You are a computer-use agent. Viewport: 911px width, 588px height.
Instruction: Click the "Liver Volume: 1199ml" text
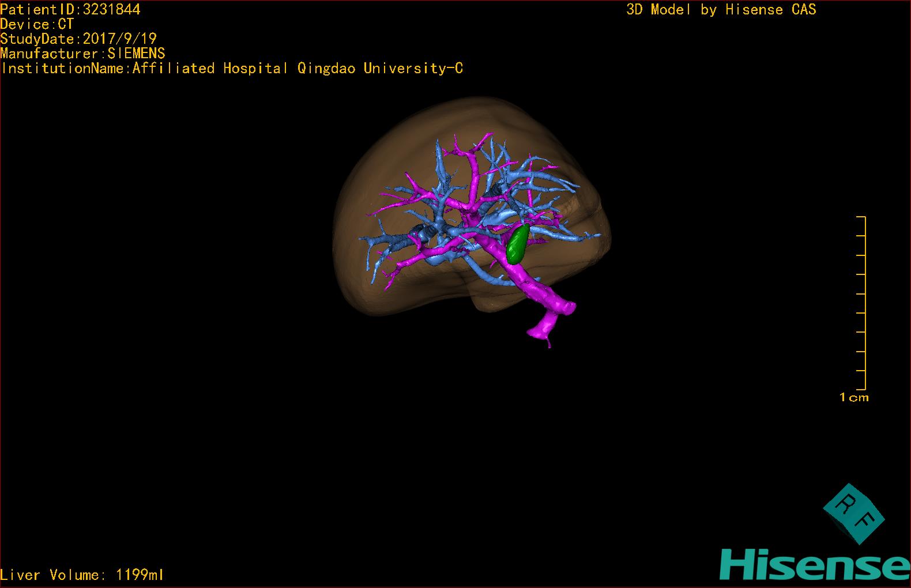(x=82, y=575)
